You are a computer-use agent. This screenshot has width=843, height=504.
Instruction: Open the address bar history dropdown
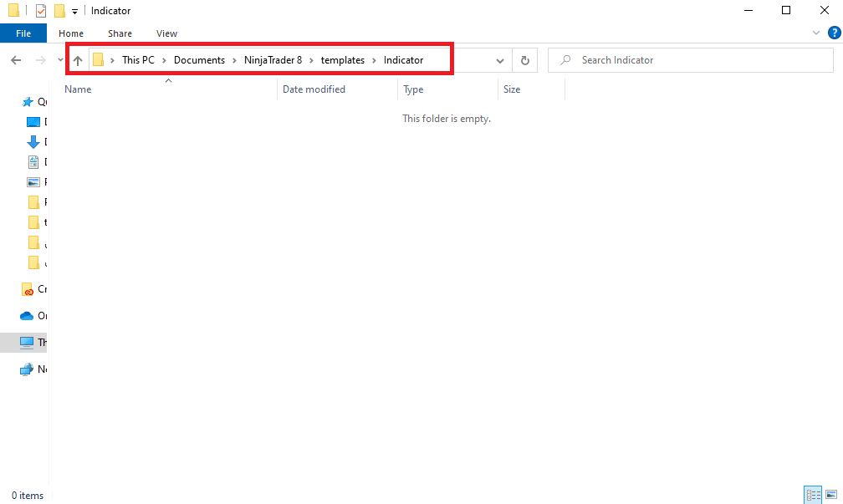[x=499, y=59]
